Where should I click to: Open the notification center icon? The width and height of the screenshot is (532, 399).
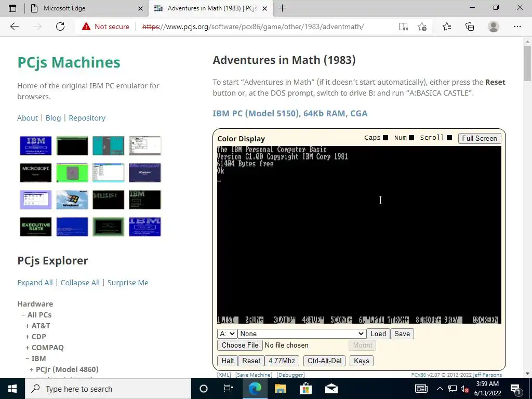tap(515, 389)
